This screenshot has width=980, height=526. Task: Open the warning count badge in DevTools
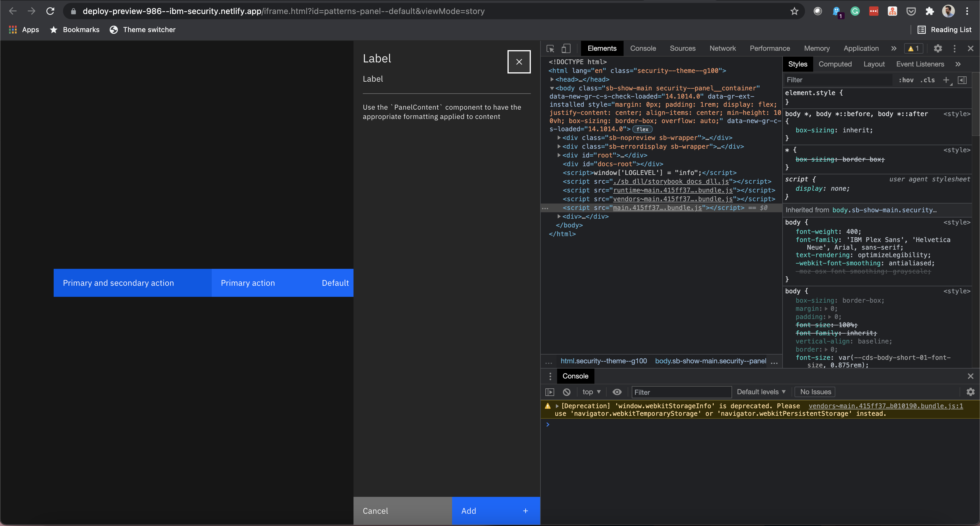pyautogui.click(x=914, y=48)
